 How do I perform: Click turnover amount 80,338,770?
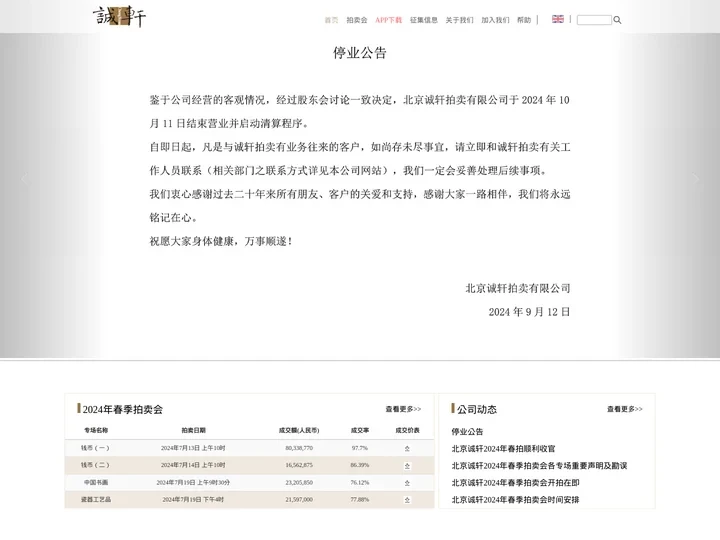pos(299,448)
